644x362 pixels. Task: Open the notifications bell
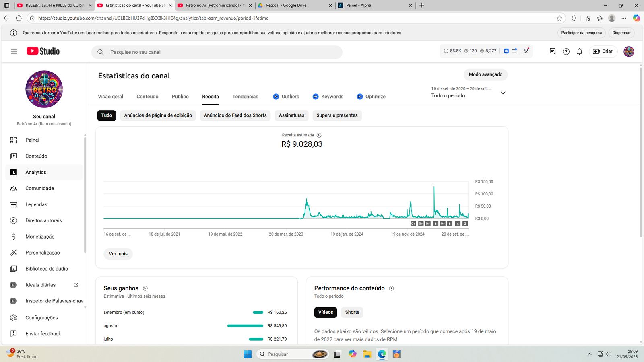pos(580,51)
